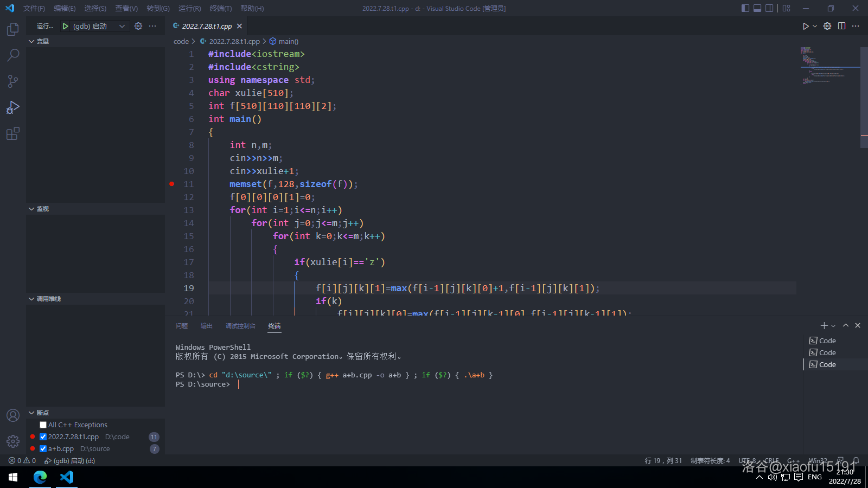This screenshot has width=868, height=488.
Task: Select the second Code terminal entry
Action: pyautogui.click(x=835, y=352)
